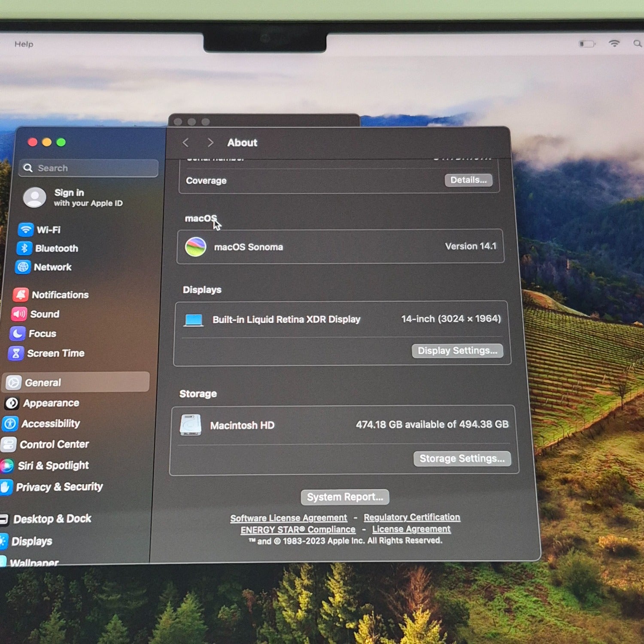Click the Accessibility icon
The image size is (644, 644).
(x=10, y=424)
